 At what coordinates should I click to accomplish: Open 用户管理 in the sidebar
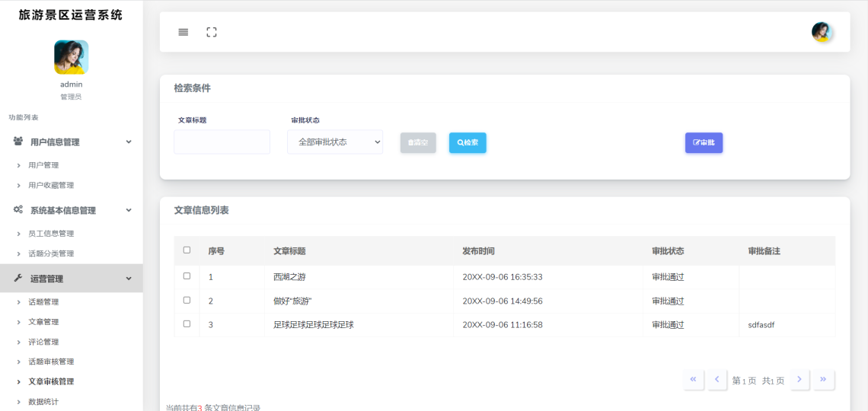[43, 165]
